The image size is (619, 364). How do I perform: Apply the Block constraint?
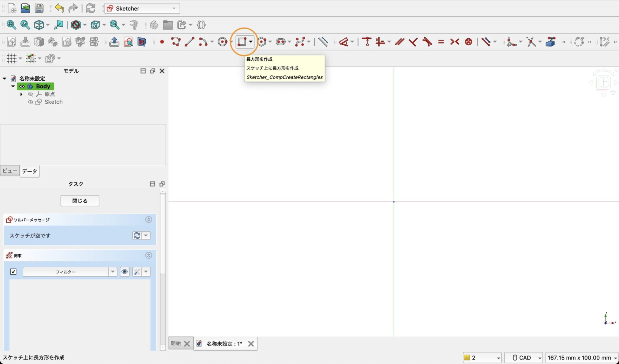click(x=468, y=42)
